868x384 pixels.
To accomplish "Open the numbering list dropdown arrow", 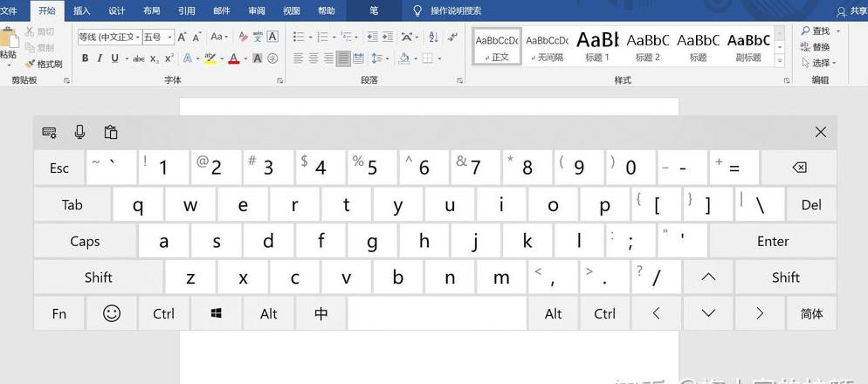I will 334,38.
